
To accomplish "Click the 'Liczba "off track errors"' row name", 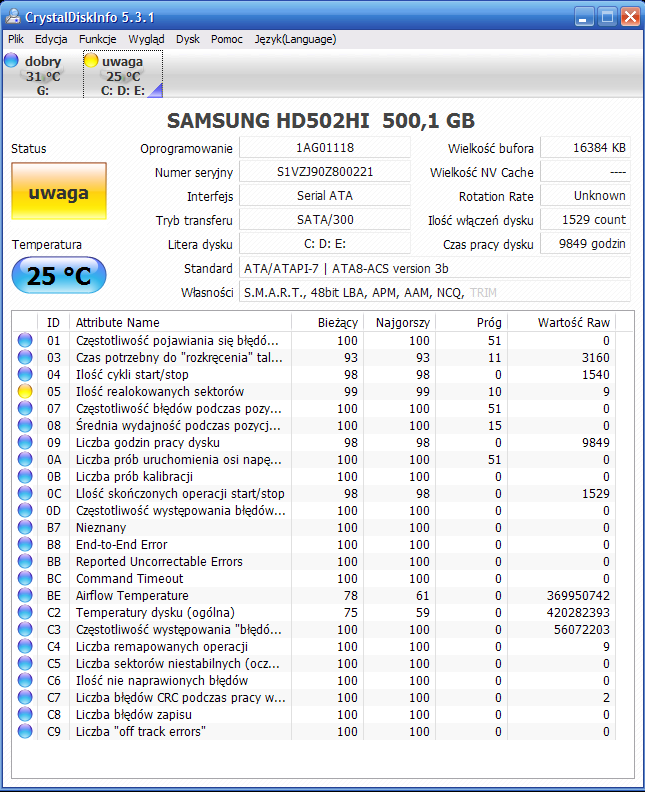I will [x=140, y=731].
